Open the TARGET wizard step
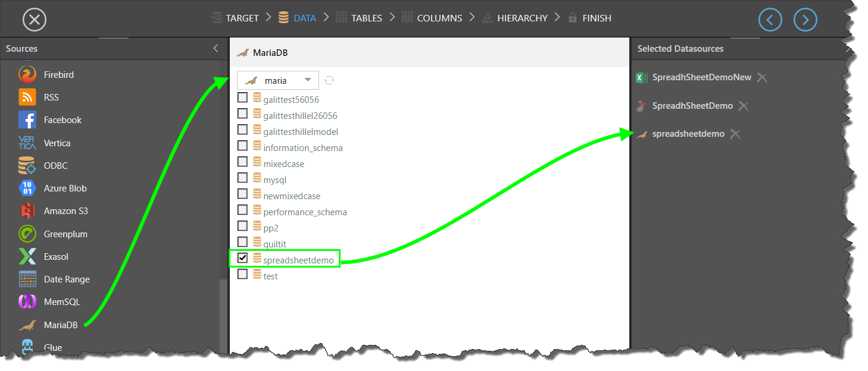The image size is (868, 371). pyautogui.click(x=235, y=18)
